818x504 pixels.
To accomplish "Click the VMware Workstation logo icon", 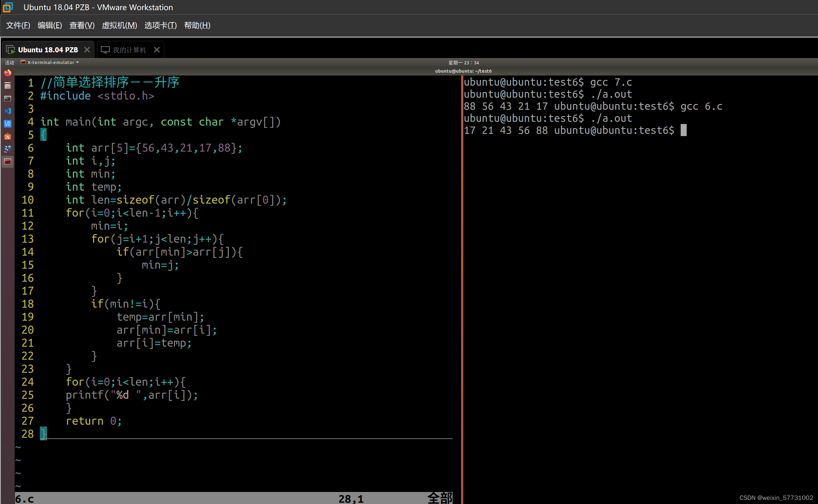I will tap(8, 7).
